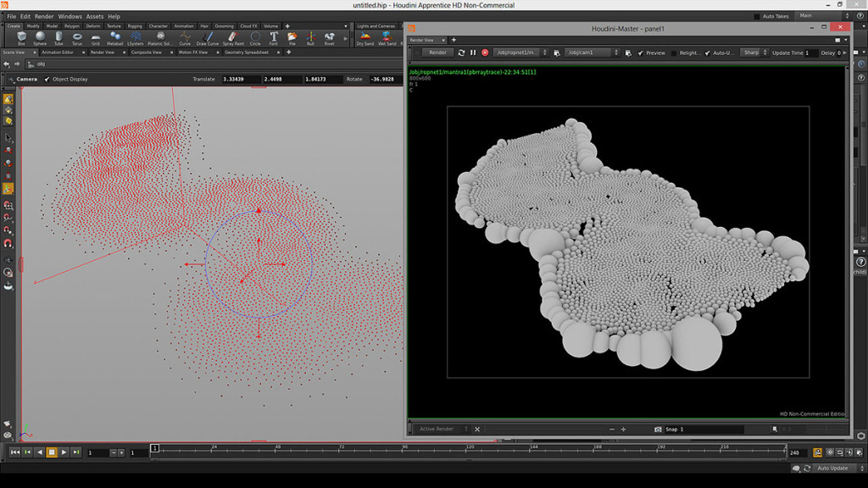The height and width of the screenshot is (488, 868).
Task: Select the Sphere tool on the Create shelf
Action: pyautogui.click(x=41, y=37)
